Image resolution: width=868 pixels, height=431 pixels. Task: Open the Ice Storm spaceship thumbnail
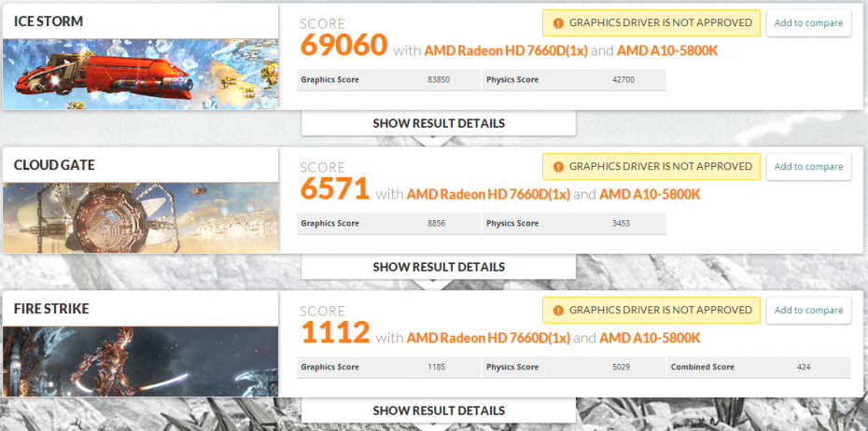tap(140, 74)
